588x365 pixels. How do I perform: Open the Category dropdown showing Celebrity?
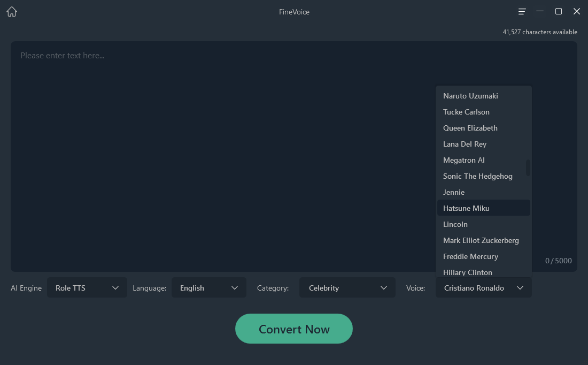[347, 287]
